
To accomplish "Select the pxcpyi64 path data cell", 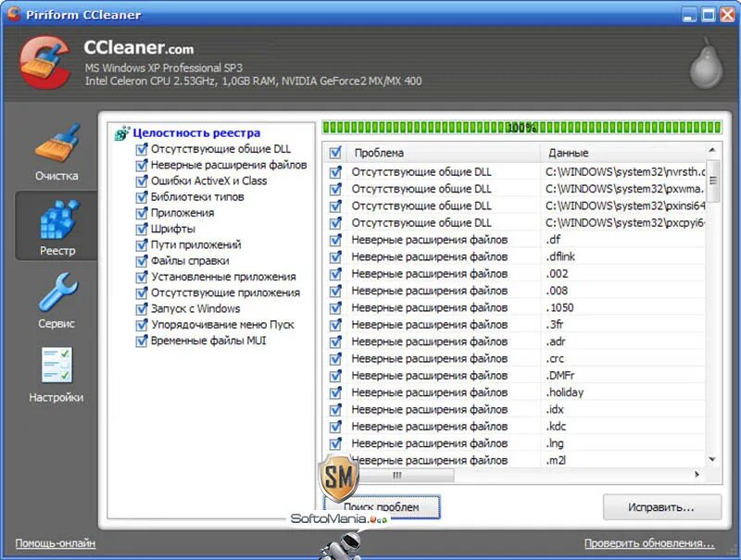I will (622, 223).
